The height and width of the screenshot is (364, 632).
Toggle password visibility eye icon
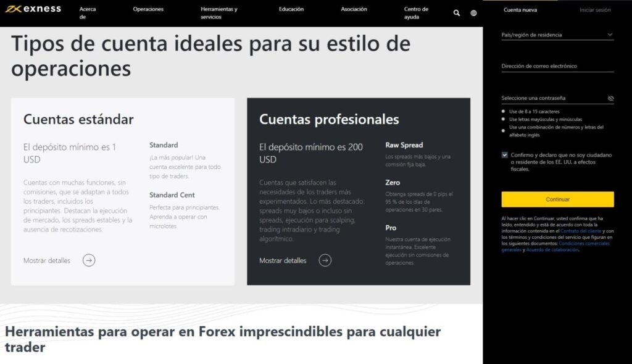[x=610, y=98]
